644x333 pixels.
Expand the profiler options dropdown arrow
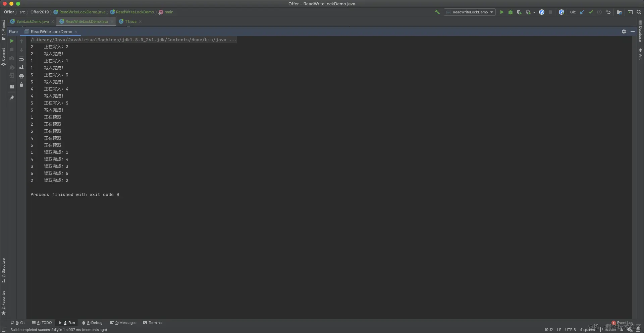[x=534, y=12]
